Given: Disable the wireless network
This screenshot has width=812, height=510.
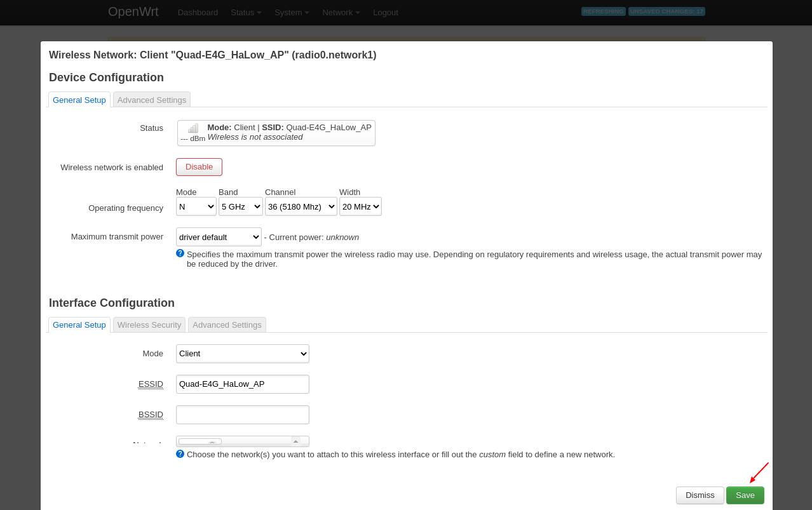Looking at the screenshot, I should 199,167.
